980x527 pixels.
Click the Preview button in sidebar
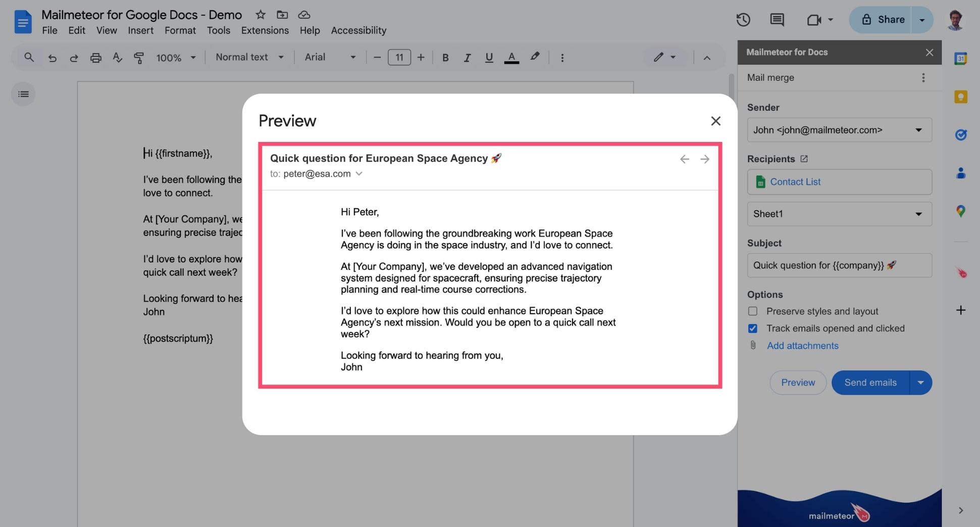(798, 382)
